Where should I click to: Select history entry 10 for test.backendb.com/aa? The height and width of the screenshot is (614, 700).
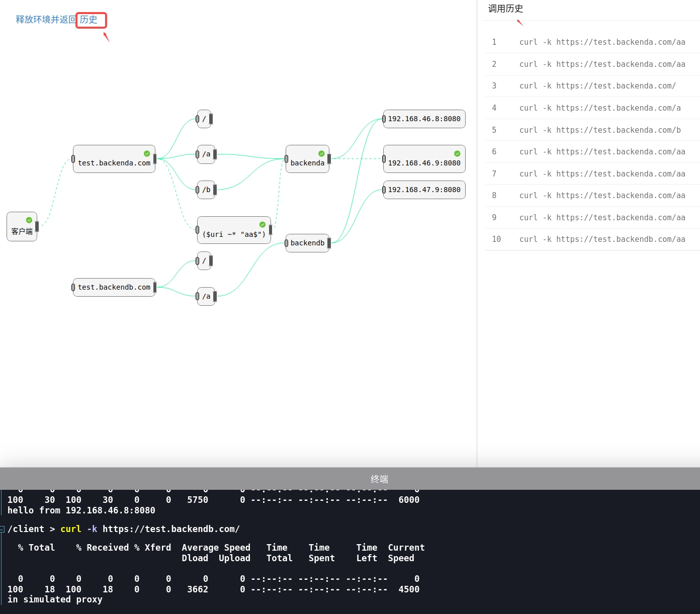click(x=602, y=239)
